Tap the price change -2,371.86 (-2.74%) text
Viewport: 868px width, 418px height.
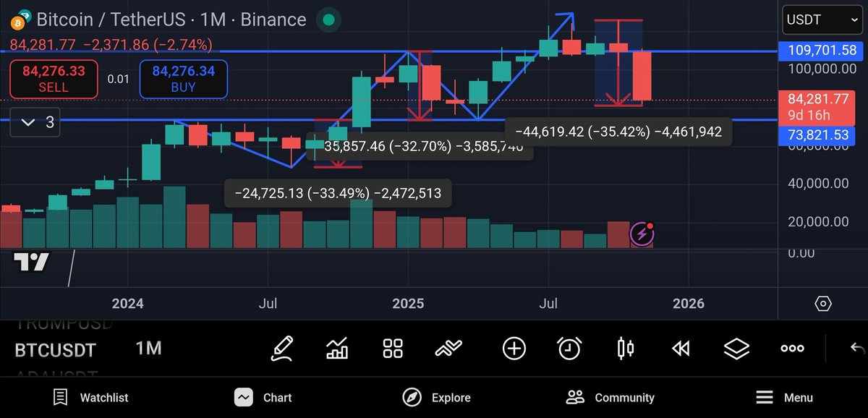148,45
